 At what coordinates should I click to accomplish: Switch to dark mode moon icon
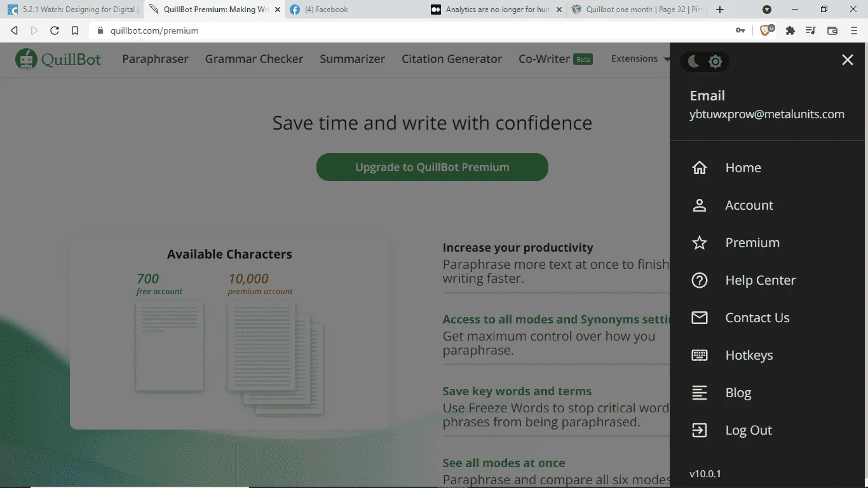pos(693,61)
